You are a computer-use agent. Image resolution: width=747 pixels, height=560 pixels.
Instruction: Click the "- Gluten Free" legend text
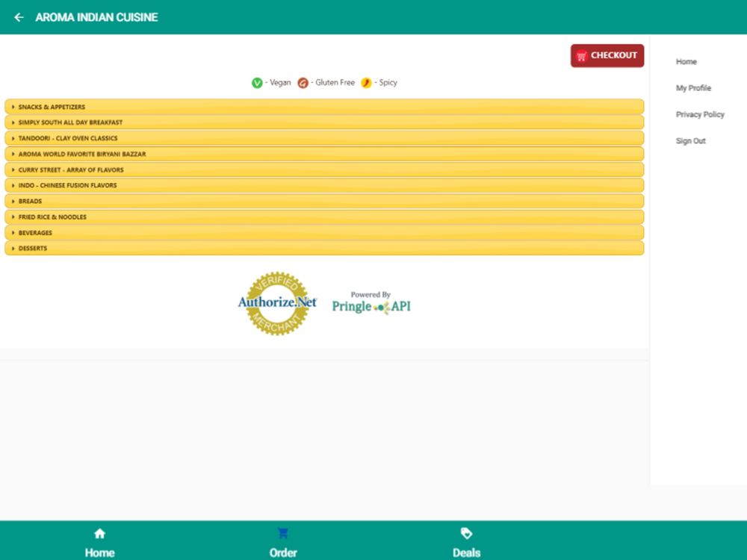pyautogui.click(x=332, y=82)
